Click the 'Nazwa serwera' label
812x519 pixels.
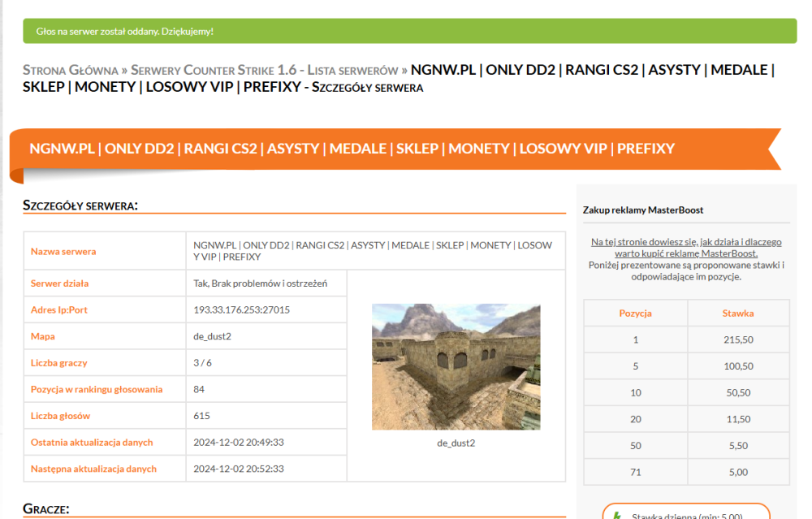[x=63, y=251]
